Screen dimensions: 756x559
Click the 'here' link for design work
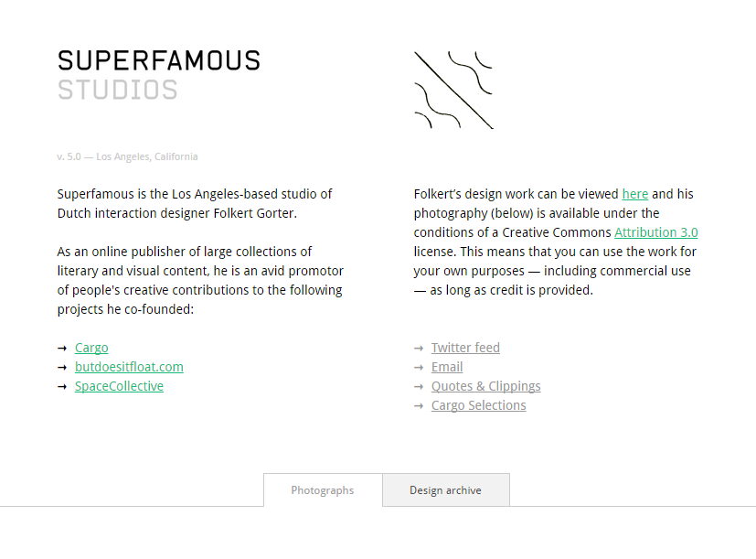(x=634, y=194)
